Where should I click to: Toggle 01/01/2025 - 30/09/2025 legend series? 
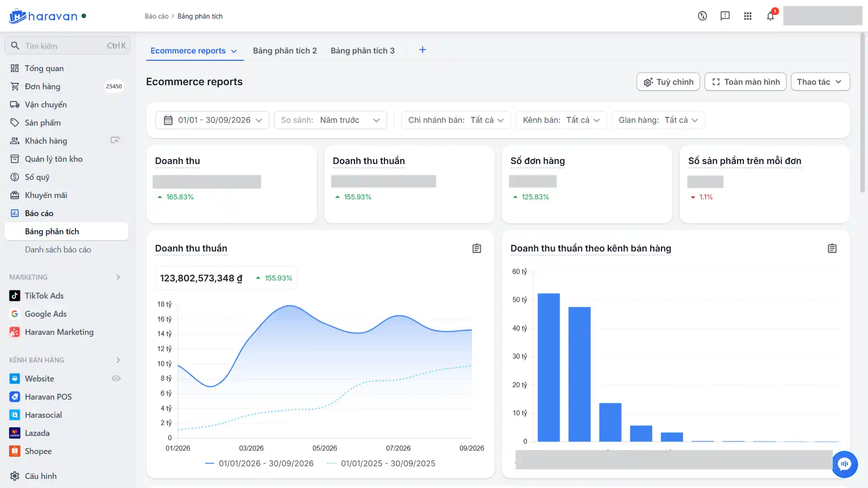(381, 463)
